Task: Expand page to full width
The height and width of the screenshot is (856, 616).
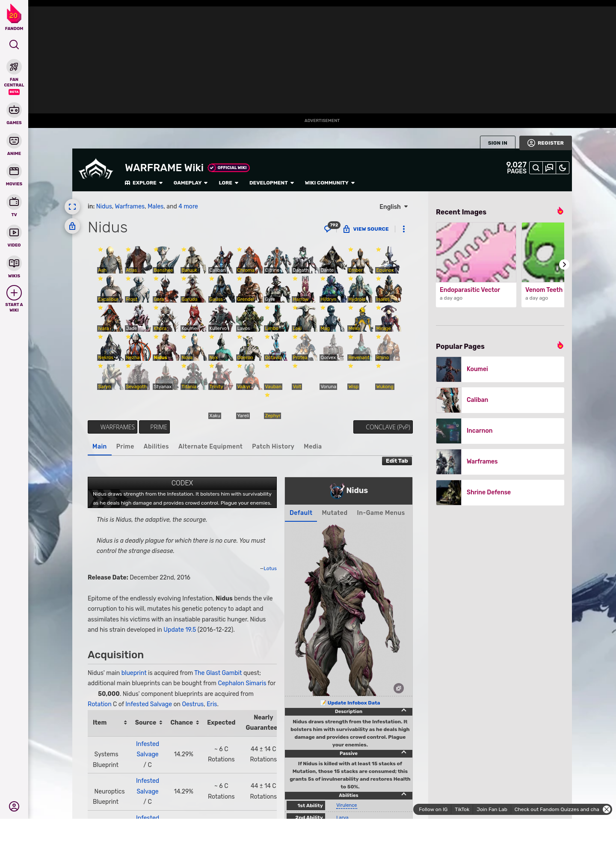Action: click(72, 207)
